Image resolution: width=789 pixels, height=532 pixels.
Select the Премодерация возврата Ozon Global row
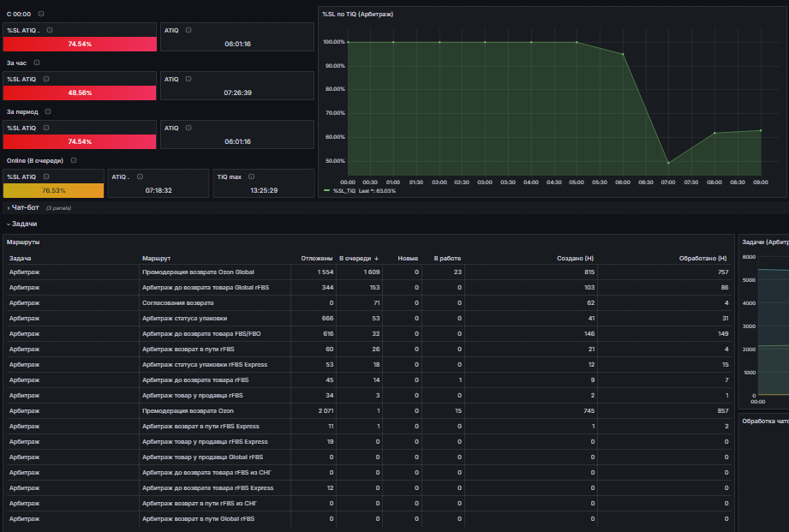click(369, 272)
